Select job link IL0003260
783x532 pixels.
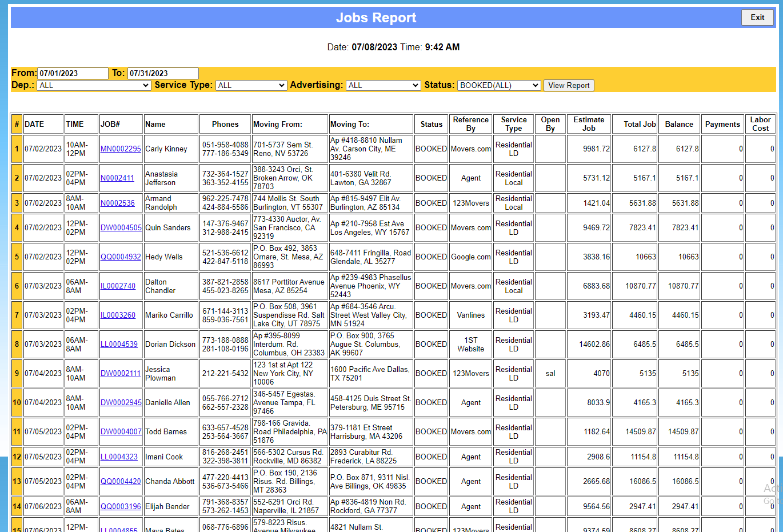point(118,315)
